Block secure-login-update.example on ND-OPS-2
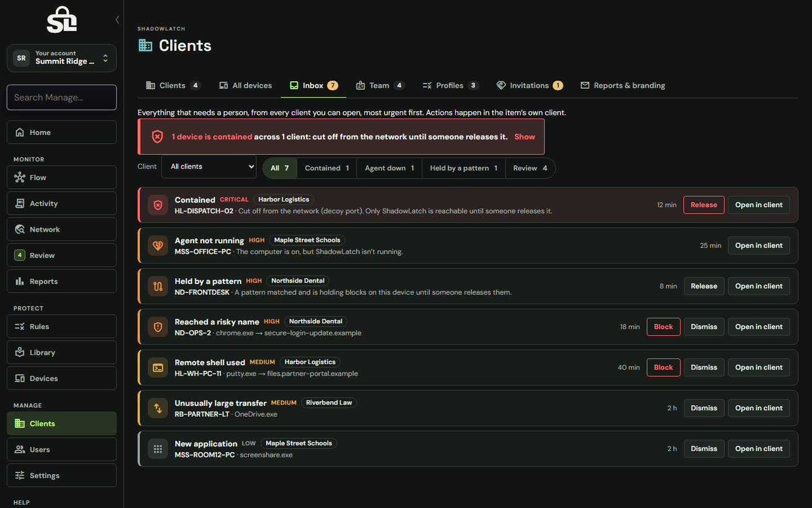This screenshot has width=812, height=508. 663,327
